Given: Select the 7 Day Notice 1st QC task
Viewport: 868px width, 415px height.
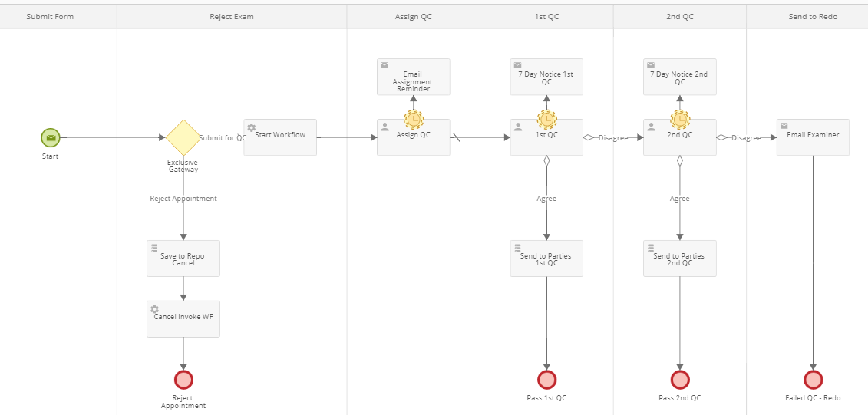Looking at the screenshot, I should click(x=546, y=77).
